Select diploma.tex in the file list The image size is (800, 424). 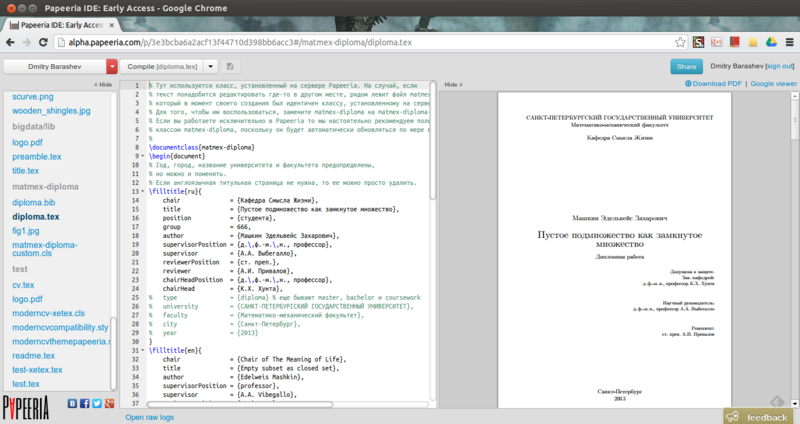(36, 217)
